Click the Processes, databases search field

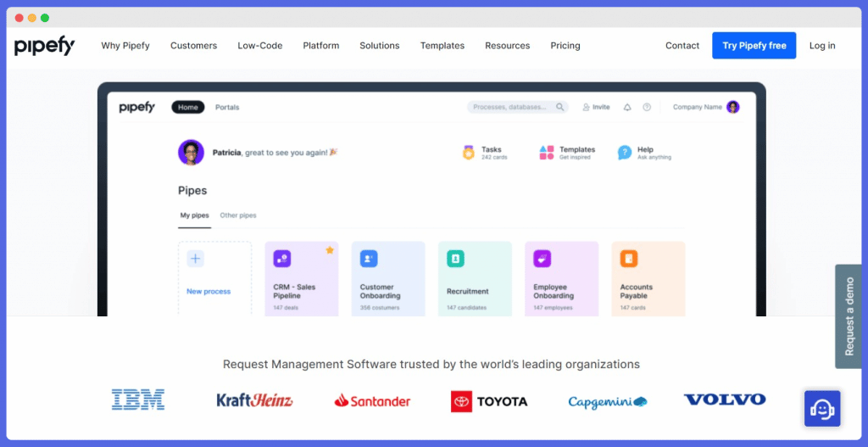[x=518, y=107]
